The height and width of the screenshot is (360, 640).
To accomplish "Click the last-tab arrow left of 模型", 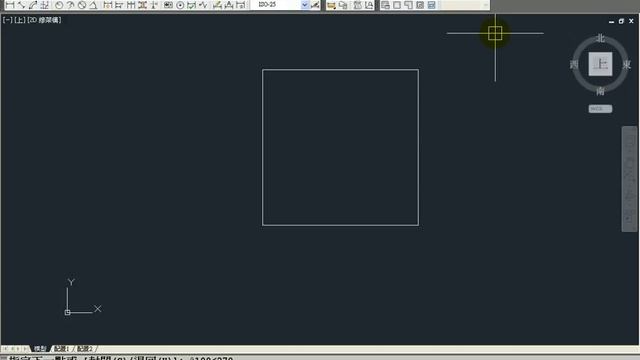I will tap(26, 349).
